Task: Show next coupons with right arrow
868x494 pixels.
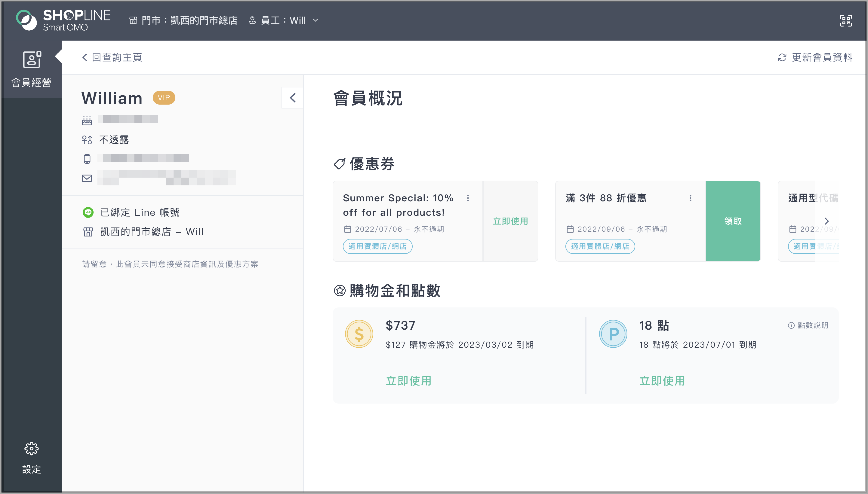Action: (826, 221)
